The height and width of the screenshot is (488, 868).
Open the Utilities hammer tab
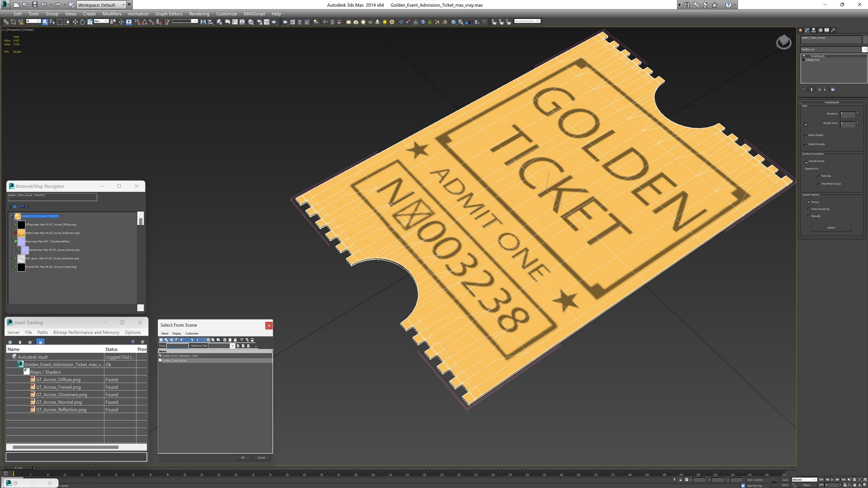pyautogui.click(x=833, y=30)
